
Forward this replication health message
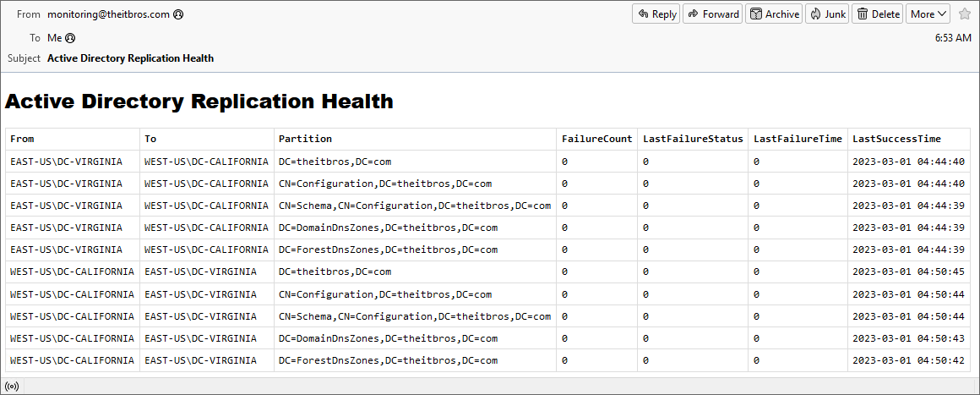(x=712, y=14)
